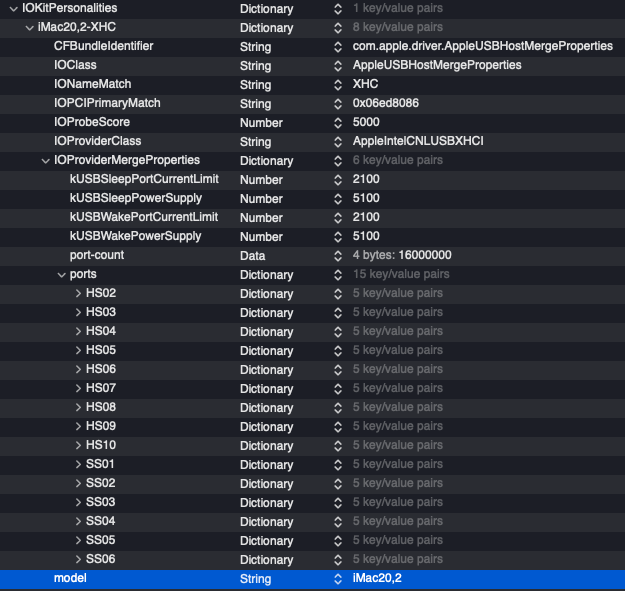The height and width of the screenshot is (591, 625).
Task: Open type stepper for ports row
Action: (338, 275)
